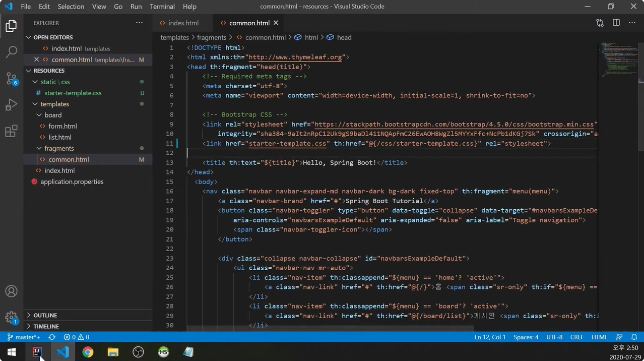Open Windows Start menu
This screenshot has width=644, height=361.
pyautogui.click(x=12, y=352)
